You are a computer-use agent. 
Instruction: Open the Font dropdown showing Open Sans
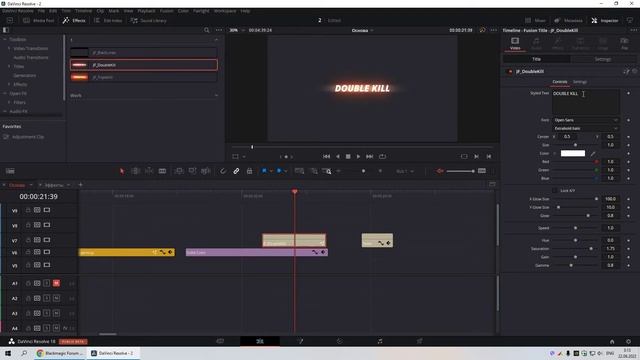586,120
